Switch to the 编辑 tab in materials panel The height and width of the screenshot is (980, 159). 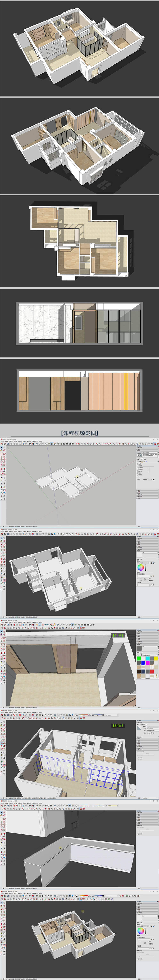tap(142, 653)
